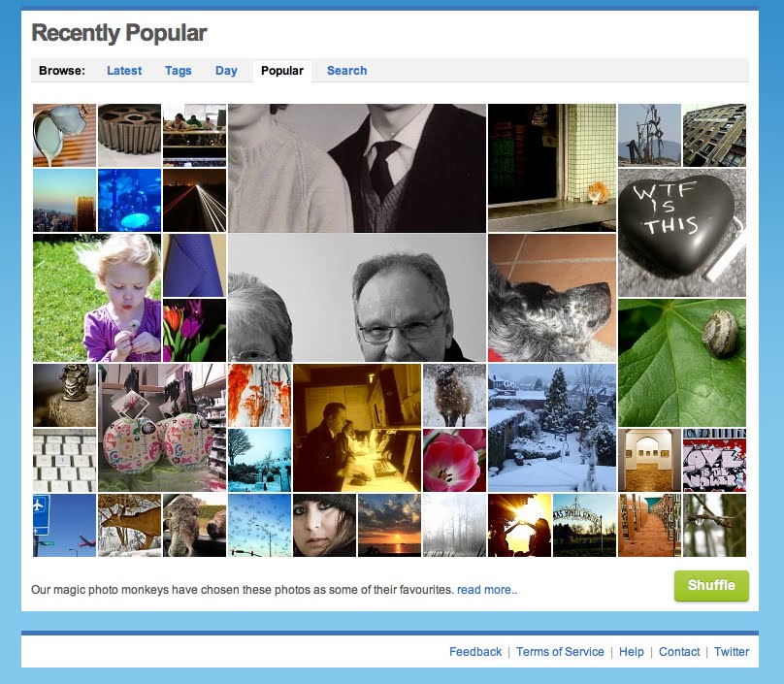This screenshot has width=784, height=684.
Task: View the snail on green leaf photo
Action: [x=682, y=363]
